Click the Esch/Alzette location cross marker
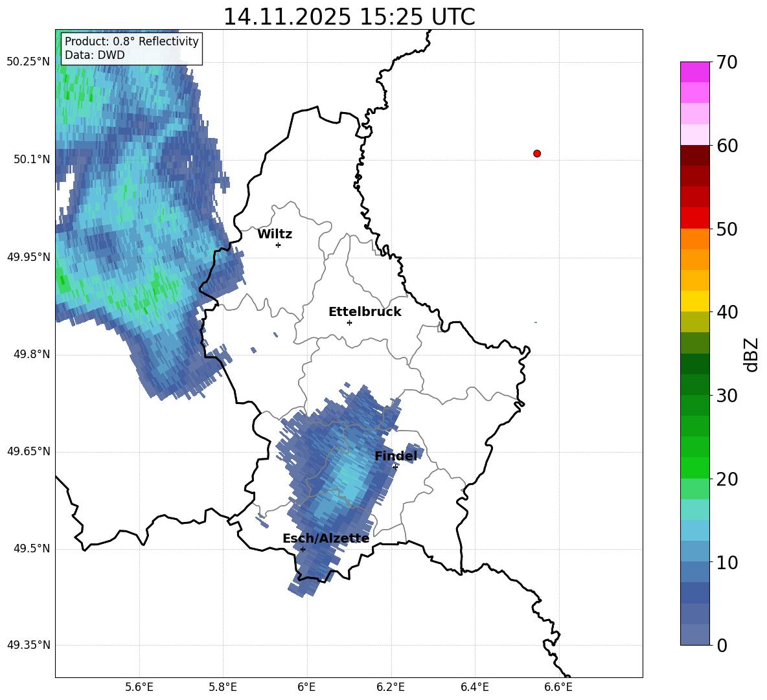The height and width of the screenshot is (700, 767). 303,549
